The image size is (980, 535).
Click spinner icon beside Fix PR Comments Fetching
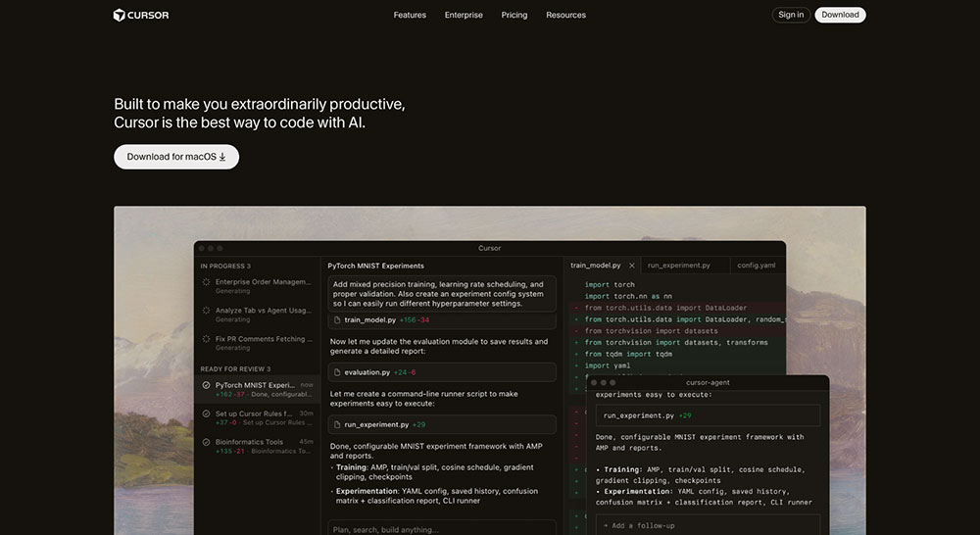[x=206, y=339]
